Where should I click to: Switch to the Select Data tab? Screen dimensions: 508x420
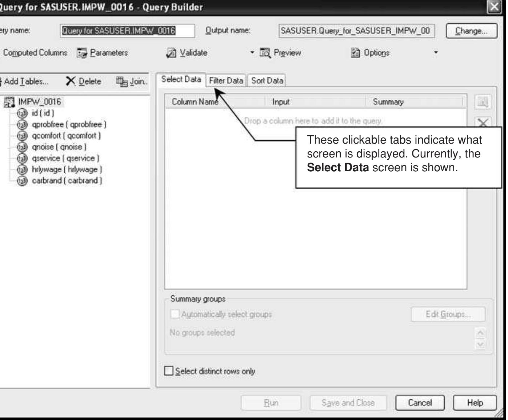pos(181,80)
